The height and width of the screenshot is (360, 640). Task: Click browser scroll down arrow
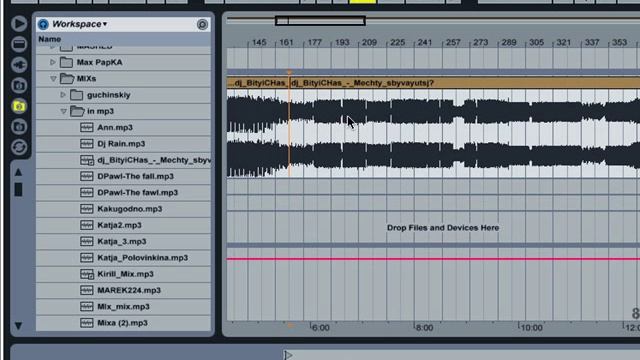click(18, 325)
